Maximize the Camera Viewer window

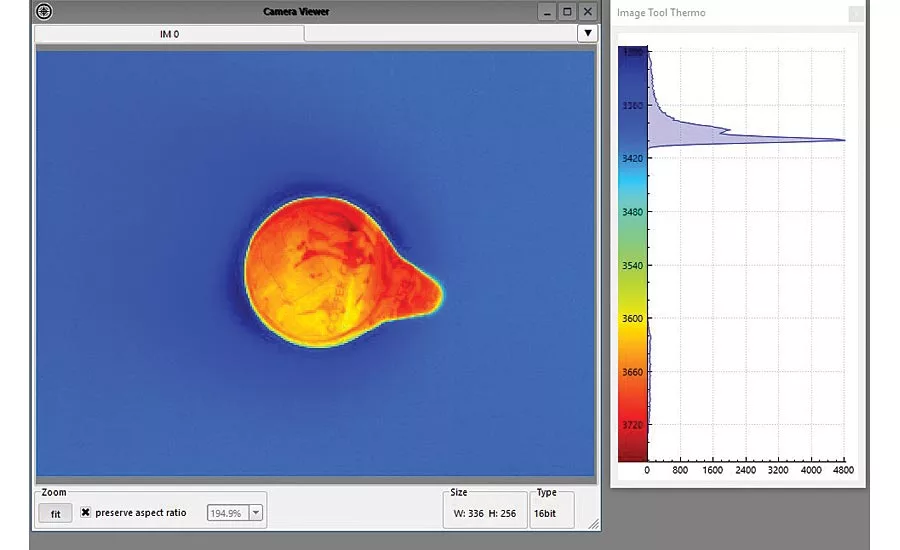coord(567,11)
